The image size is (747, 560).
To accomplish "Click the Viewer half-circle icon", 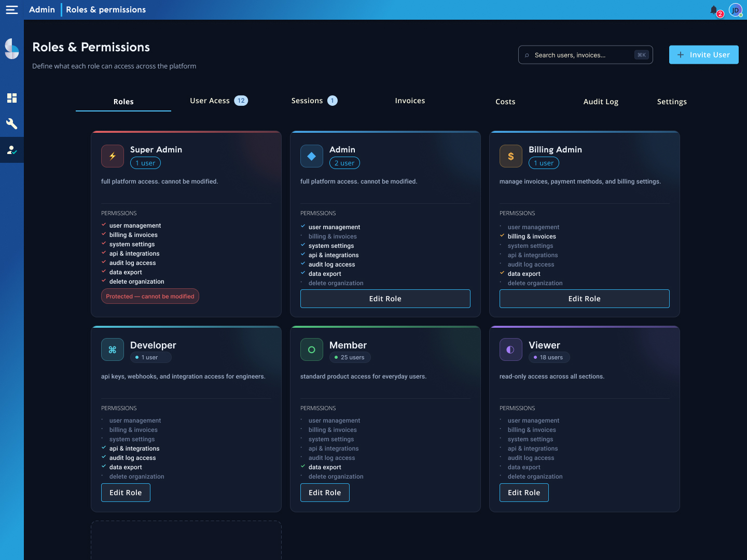I will [511, 349].
